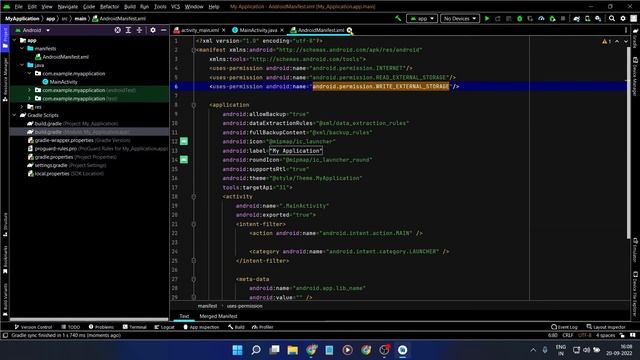Screen dimensions: 640x360
Task: Start debugging with the green bug icon
Action: pyautogui.click(x=520, y=18)
